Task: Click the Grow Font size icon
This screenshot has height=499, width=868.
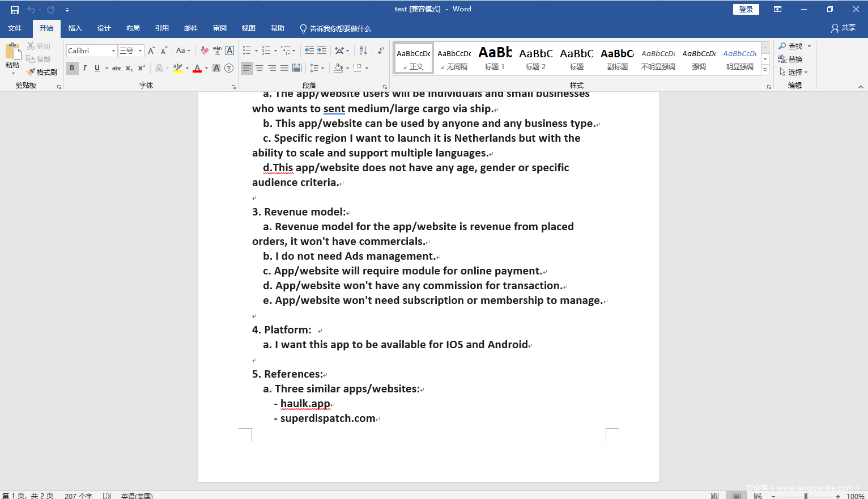Action: pyautogui.click(x=151, y=51)
